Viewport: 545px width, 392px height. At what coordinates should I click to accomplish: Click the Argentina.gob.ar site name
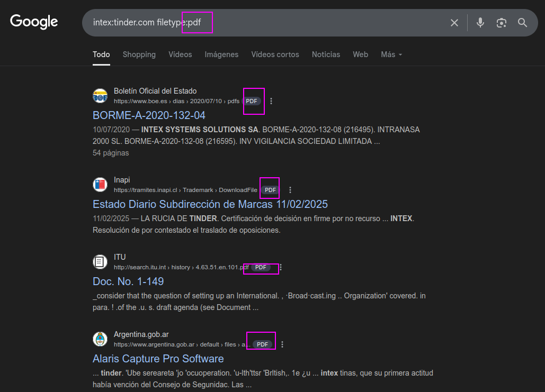point(141,334)
